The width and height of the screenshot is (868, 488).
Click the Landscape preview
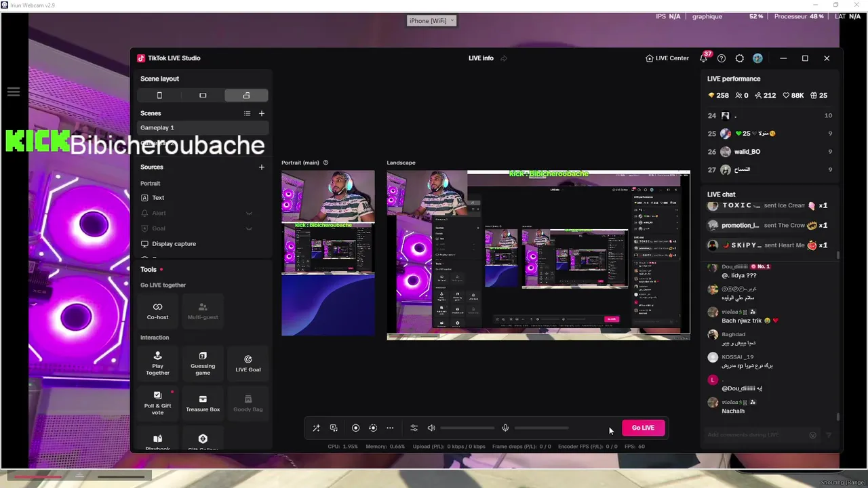pos(538,255)
